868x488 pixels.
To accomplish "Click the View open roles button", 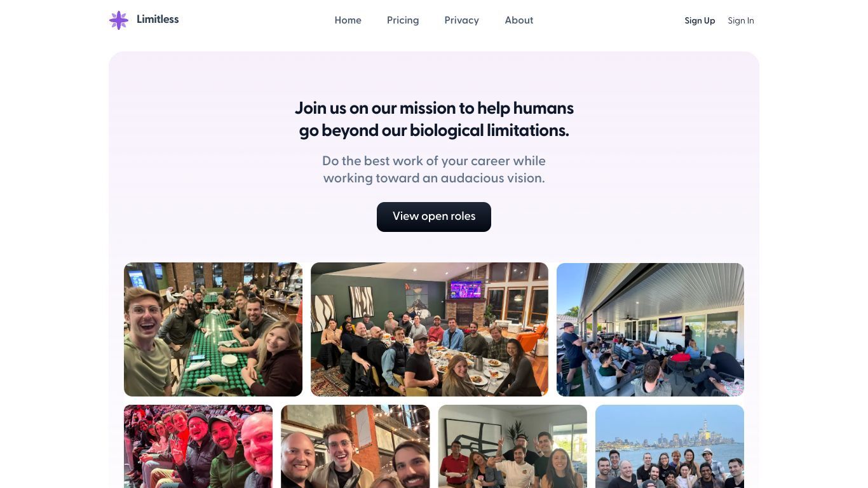I will pyautogui.click(x=434, y=217).
